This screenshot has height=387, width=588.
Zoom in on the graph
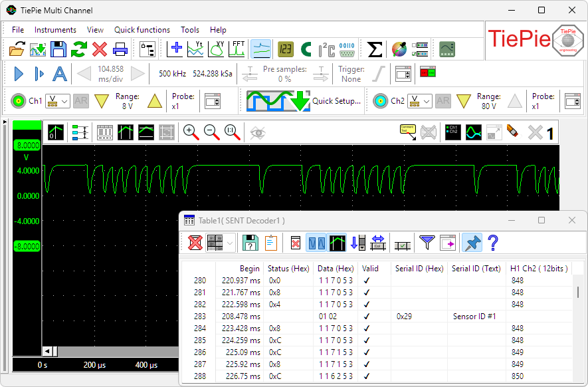(x=191, y=132)
